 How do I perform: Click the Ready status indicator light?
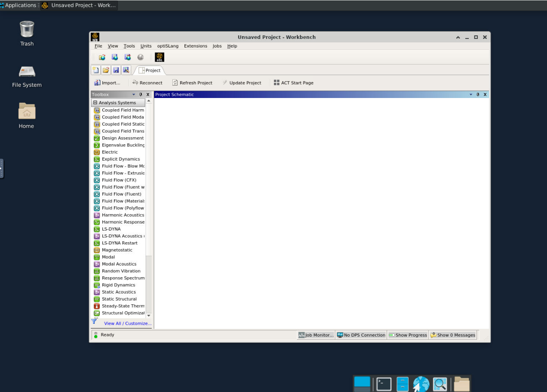tap(96, 335)
